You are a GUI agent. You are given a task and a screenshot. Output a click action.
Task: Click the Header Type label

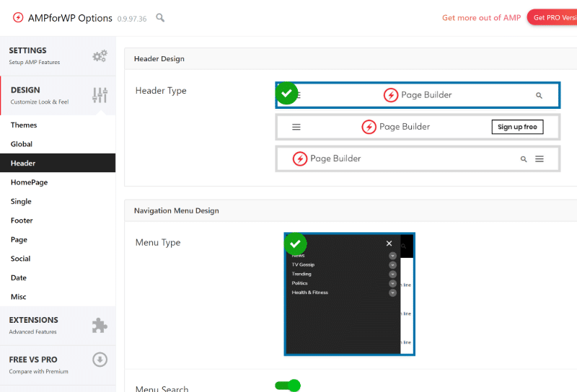point(161,91)
